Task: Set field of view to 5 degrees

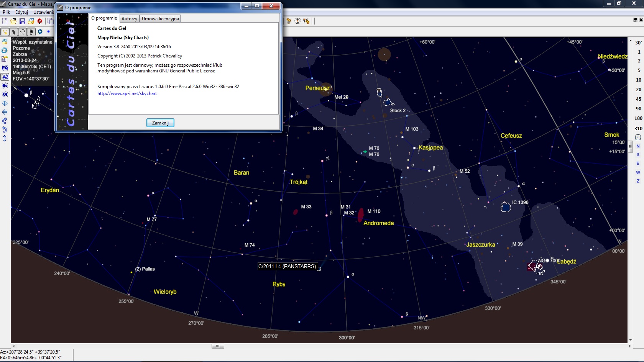Action: (639, 70)
